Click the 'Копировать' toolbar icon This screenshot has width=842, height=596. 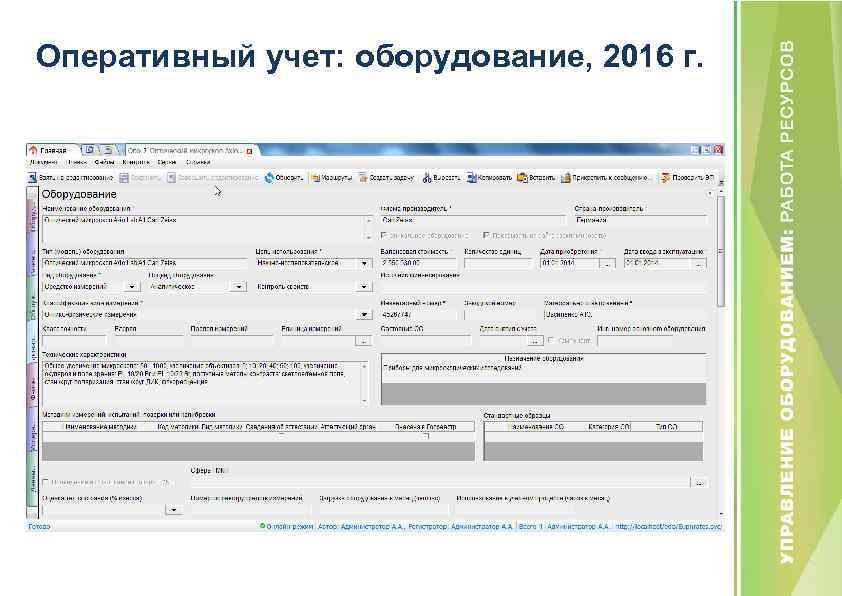coord(471,178)
